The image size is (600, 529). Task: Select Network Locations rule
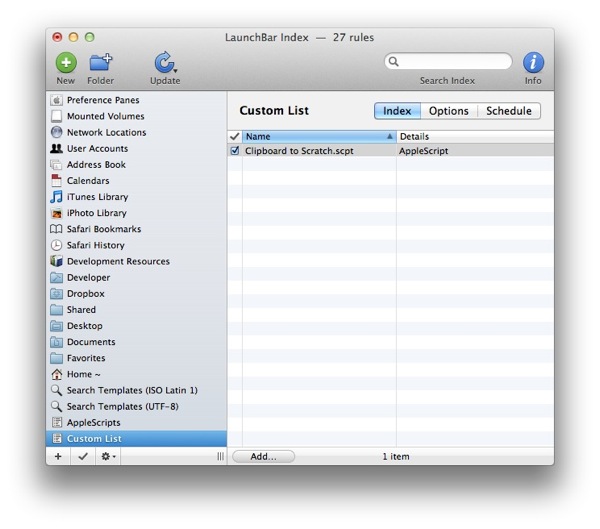coord(136,132)
